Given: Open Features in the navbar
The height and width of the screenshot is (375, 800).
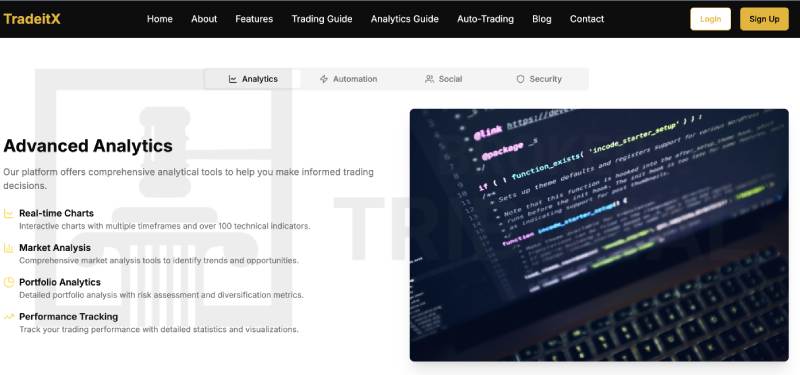Looking at the screenshot, I should pos(254,19).
